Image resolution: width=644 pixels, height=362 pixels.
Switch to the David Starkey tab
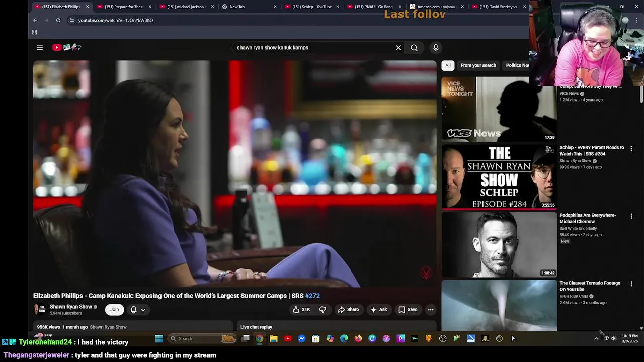coord(498,7)
